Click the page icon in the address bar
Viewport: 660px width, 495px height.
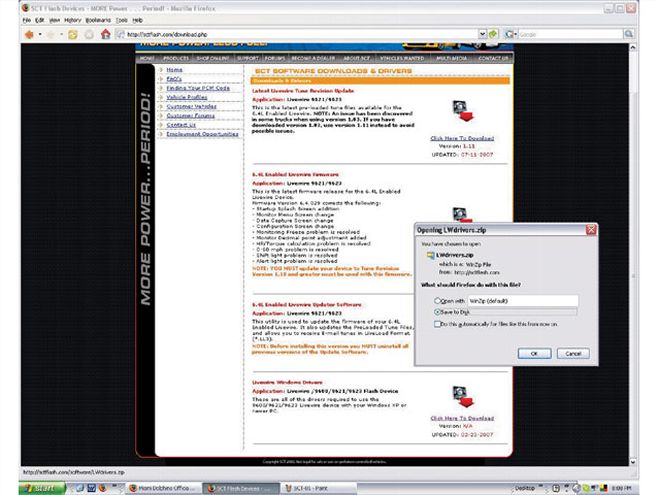point(120,35)
